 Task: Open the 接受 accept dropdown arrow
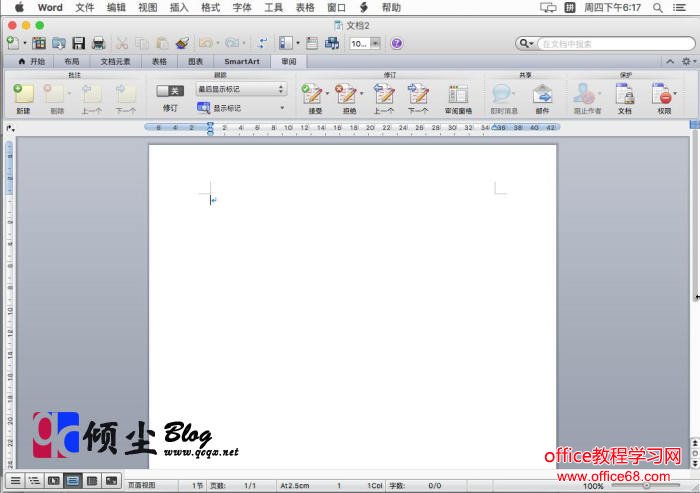pos(328,93)
